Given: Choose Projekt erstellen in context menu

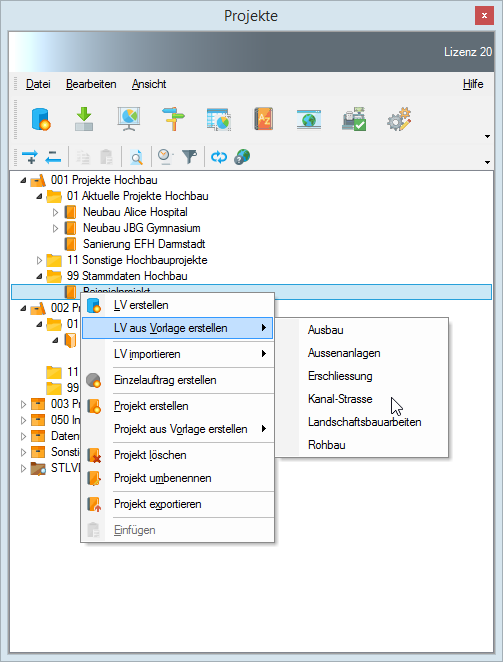Looking at the screenshot, I should [x=177, y=406].
